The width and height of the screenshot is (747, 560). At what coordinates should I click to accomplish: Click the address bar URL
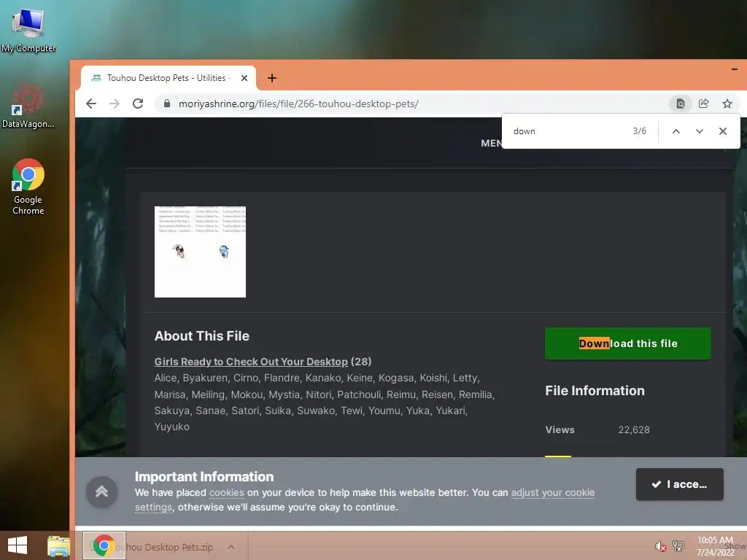[x=298, y=104]
